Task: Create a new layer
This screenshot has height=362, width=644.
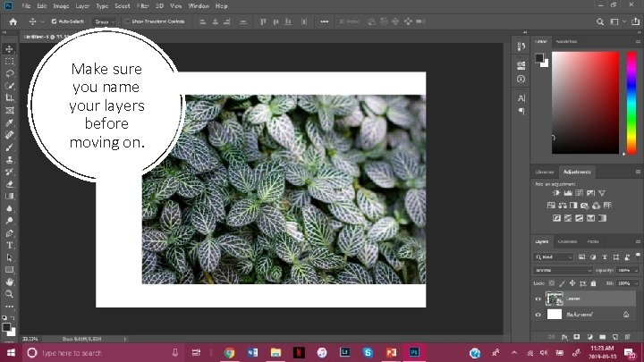Action: [x=614, y=337]
